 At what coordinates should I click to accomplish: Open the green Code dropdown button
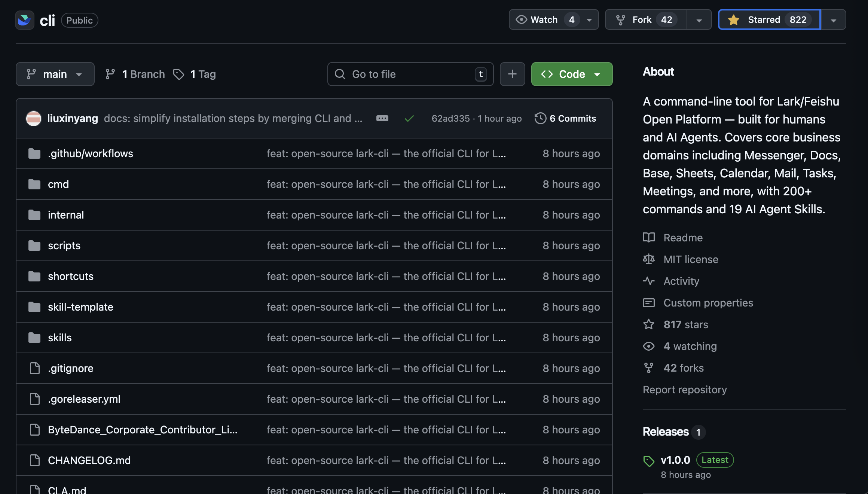(x=571, y=74)
